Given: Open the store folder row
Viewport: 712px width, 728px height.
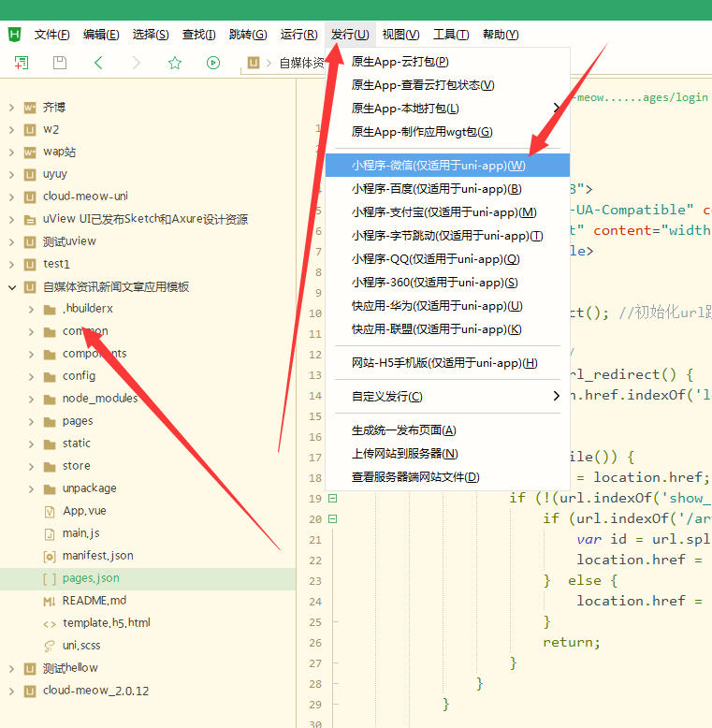Looking at the screenshot, I should coord(148,466).
